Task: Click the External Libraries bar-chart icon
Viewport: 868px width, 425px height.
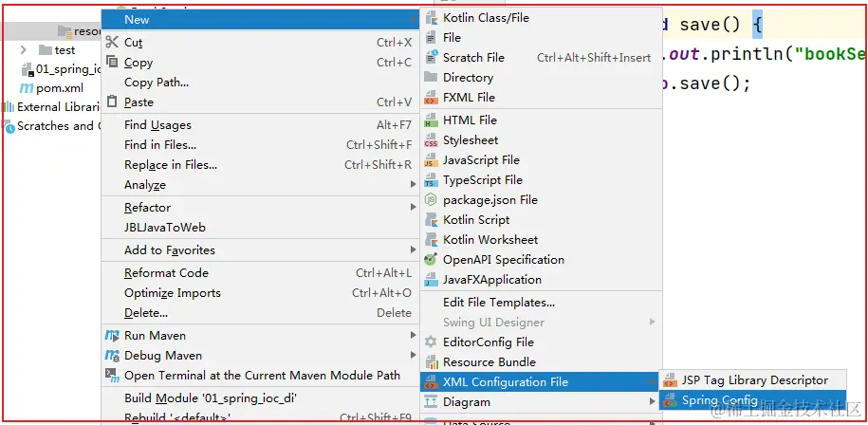Action: (x=9, y=107)
